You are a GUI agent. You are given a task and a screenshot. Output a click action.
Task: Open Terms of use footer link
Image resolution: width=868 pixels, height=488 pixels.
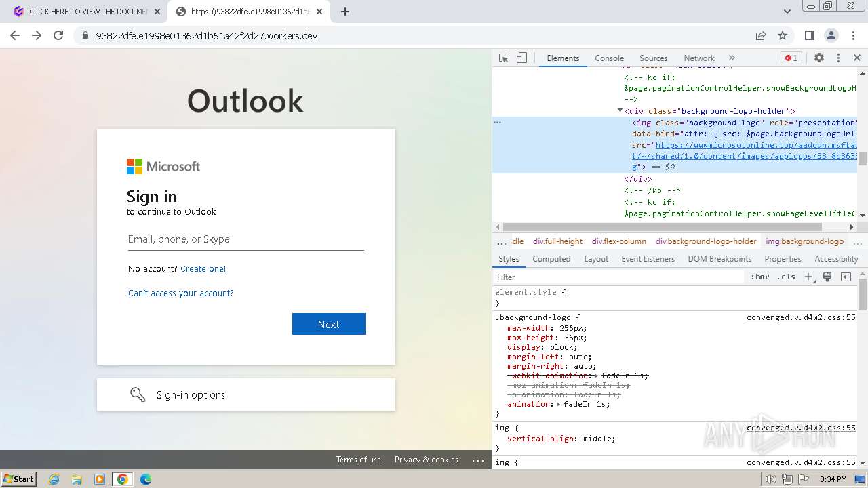(x=358, y=460)
